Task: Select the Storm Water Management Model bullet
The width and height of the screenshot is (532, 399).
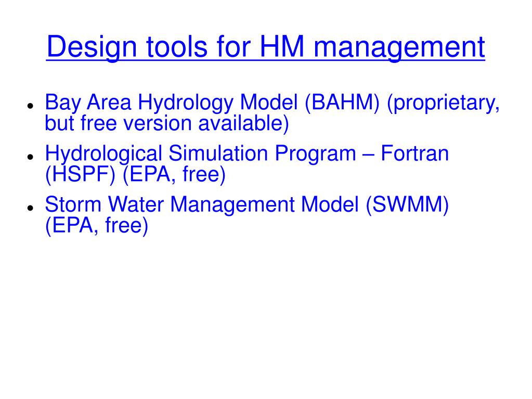Action: pyautogui.click(x=246, y=215)
